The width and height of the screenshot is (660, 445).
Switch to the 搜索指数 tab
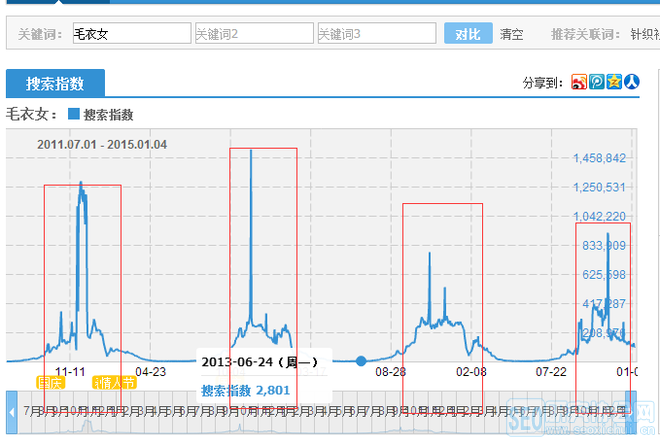pyautogui.click(x=55, y=83)
